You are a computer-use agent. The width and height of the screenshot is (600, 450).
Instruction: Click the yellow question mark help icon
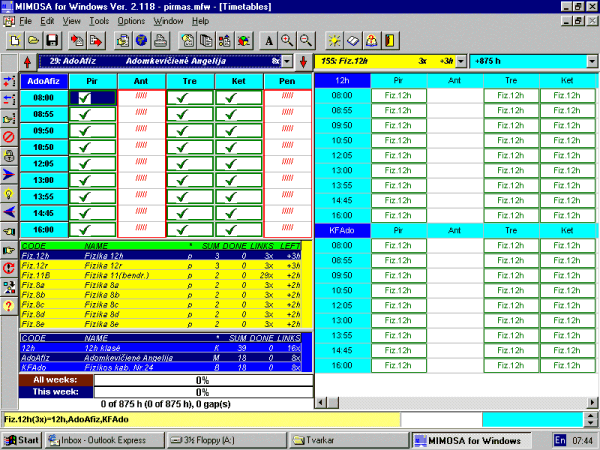9,306
